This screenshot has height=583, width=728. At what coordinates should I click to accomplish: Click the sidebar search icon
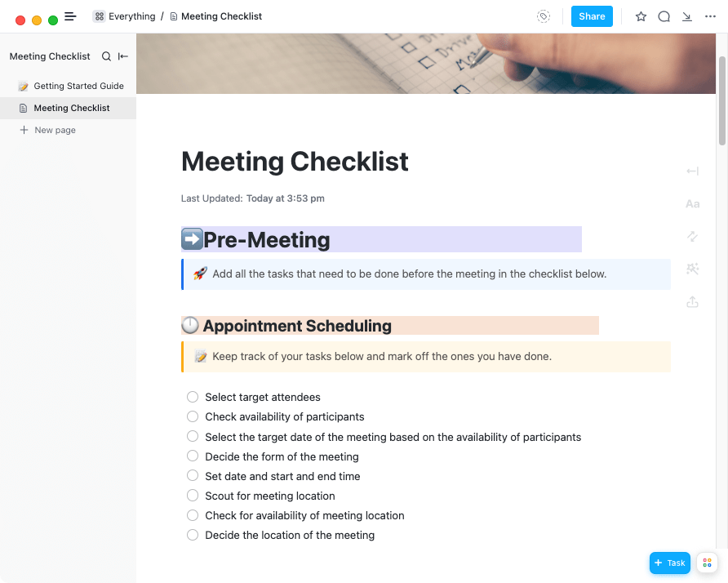coord(106,56)
